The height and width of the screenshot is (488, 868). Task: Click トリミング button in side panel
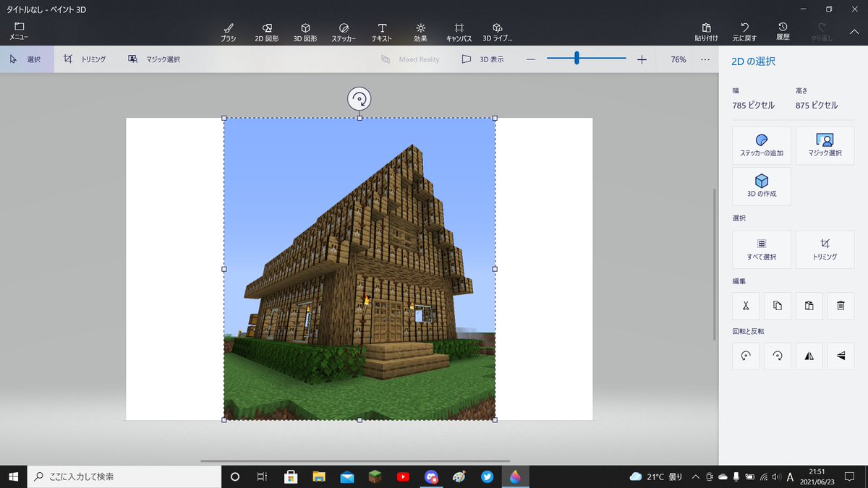coord(825,249)
